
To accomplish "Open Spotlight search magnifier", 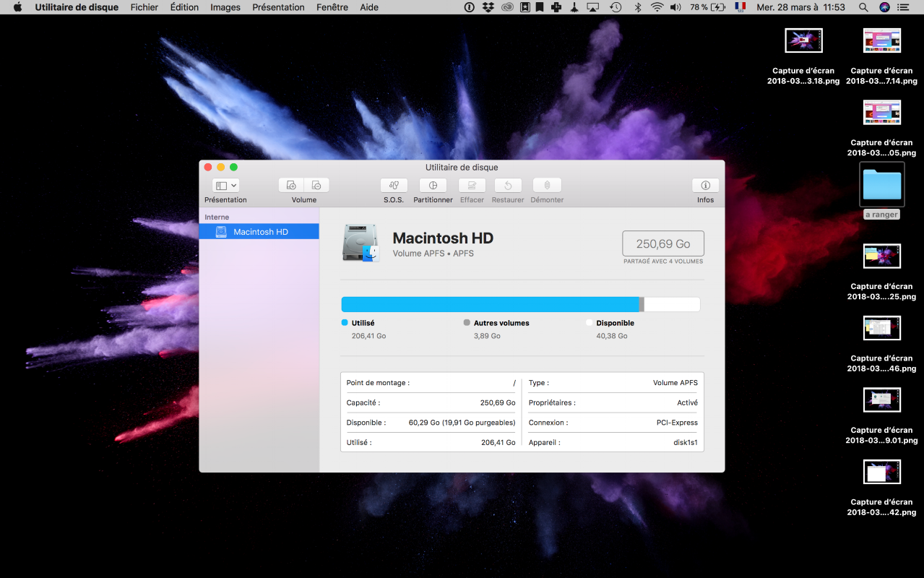I will 863,7.
